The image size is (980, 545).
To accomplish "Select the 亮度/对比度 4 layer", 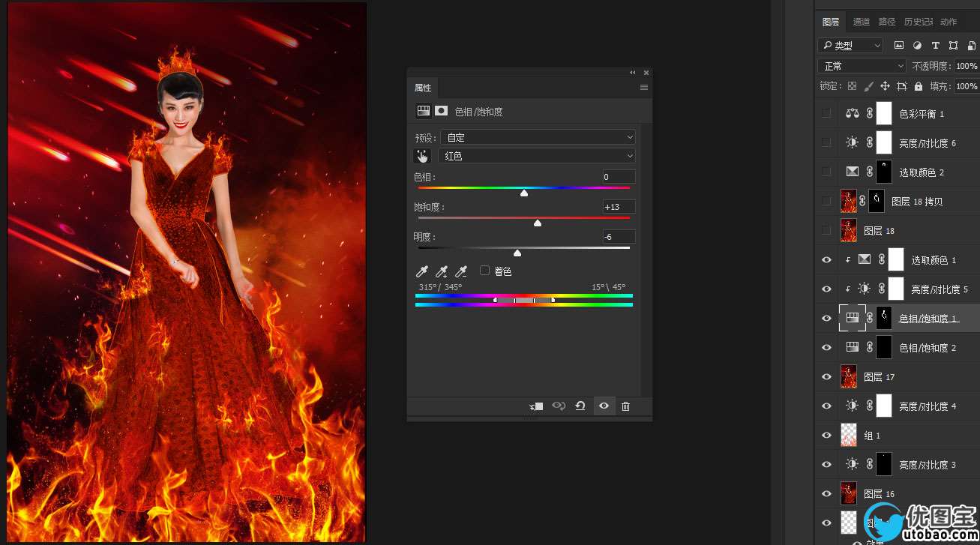I will (x=928, y=406).
